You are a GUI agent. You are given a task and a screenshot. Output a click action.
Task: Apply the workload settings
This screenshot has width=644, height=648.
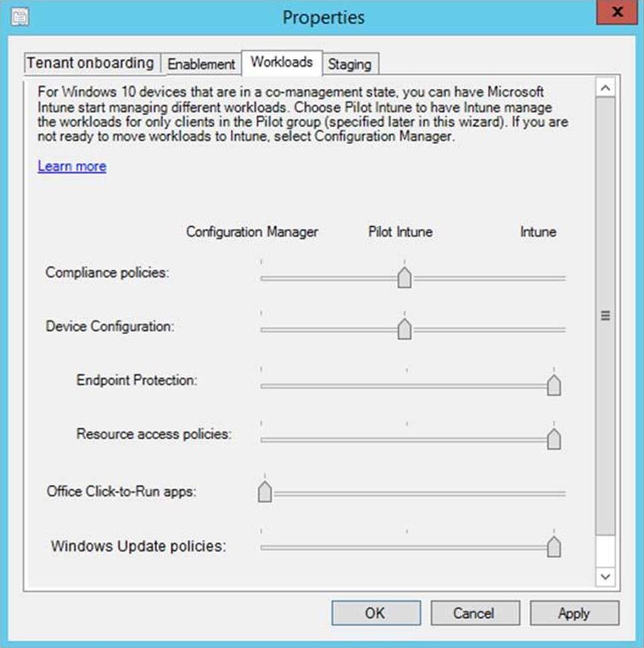point(574,613)
